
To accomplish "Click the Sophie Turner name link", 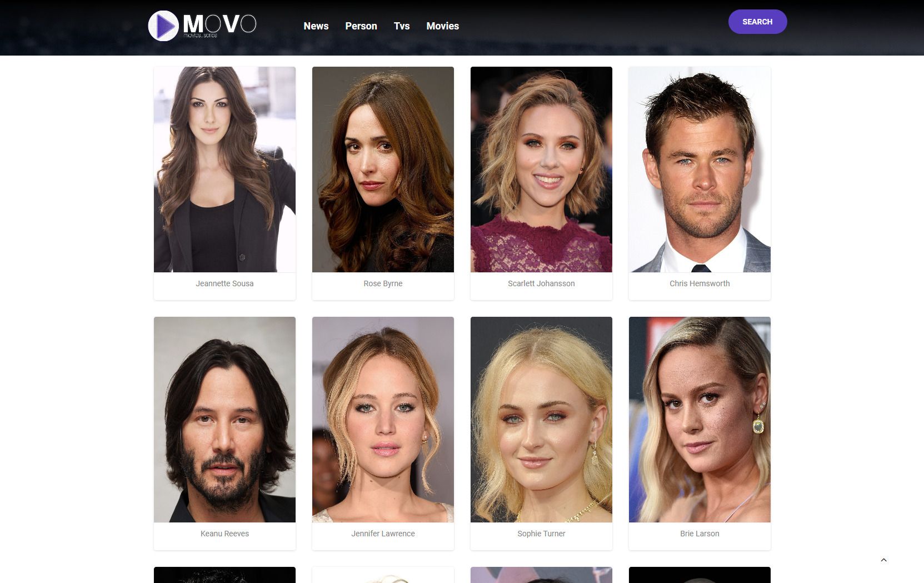I will click(x=541, y=534).
